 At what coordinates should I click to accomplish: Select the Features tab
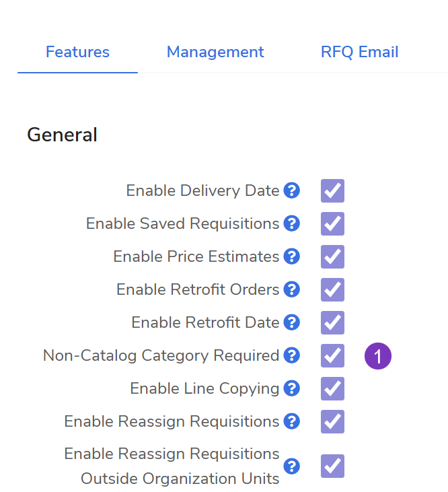pos(77,52)
